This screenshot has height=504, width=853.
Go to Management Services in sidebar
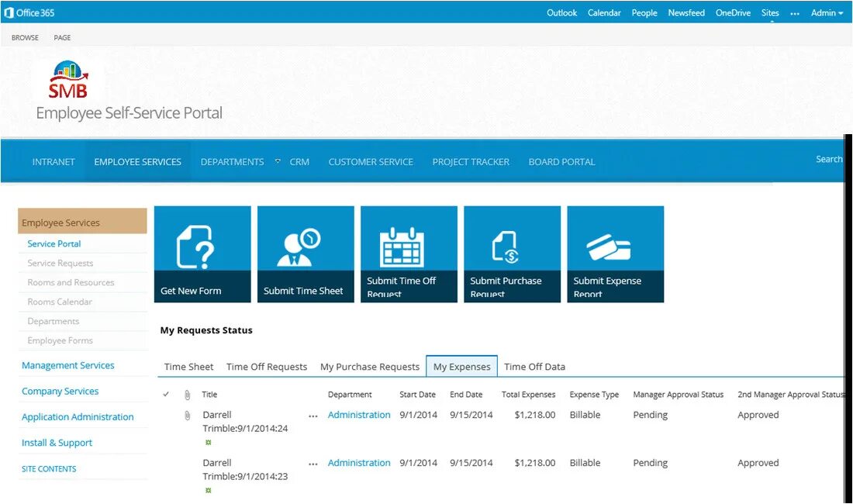coord(68,365)
